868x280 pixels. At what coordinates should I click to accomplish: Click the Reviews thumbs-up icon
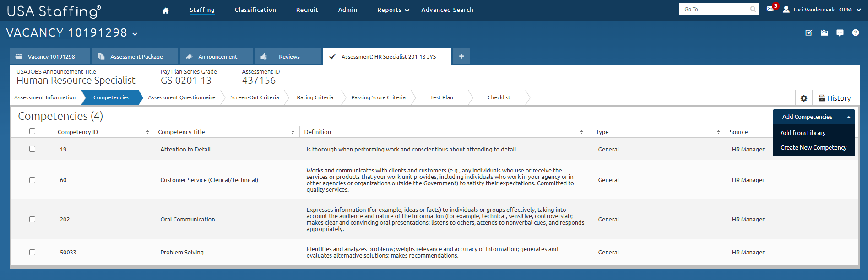coord(264,57)
